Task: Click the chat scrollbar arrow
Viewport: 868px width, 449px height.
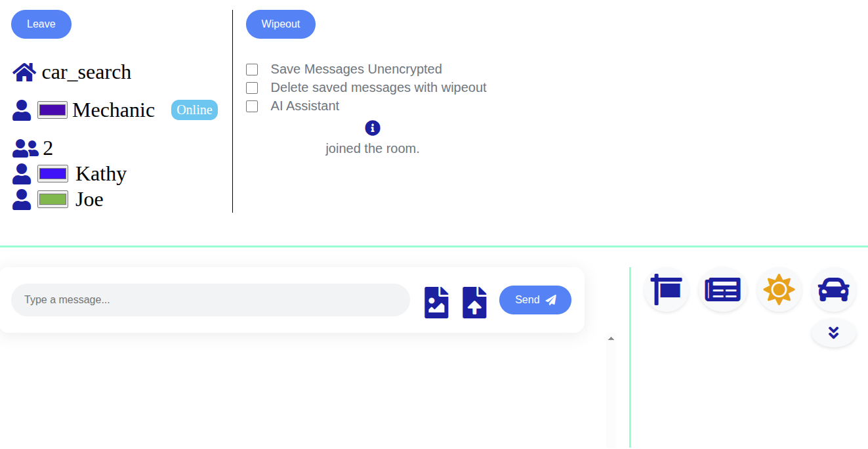Action: click(x=611, y=337)
